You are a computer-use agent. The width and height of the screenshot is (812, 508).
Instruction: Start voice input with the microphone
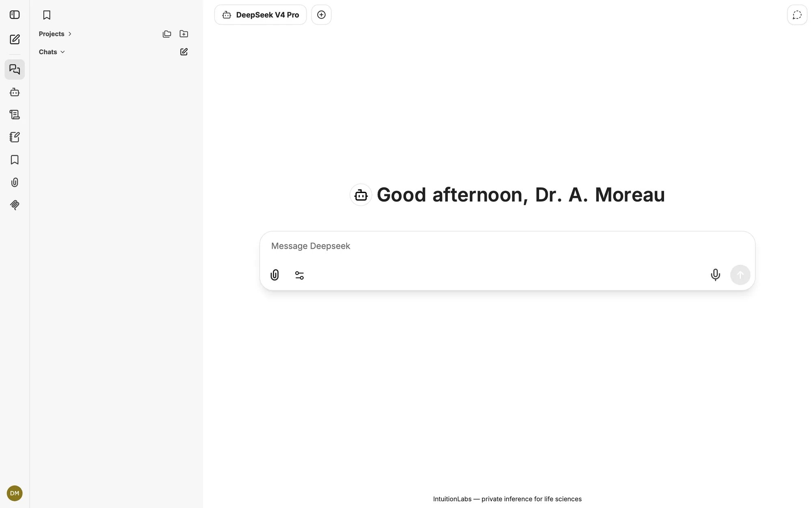coord(715,275)
